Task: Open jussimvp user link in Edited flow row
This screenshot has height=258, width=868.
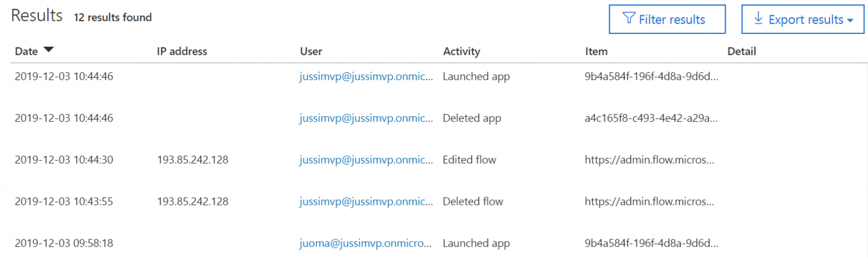Action: point(367,160)
